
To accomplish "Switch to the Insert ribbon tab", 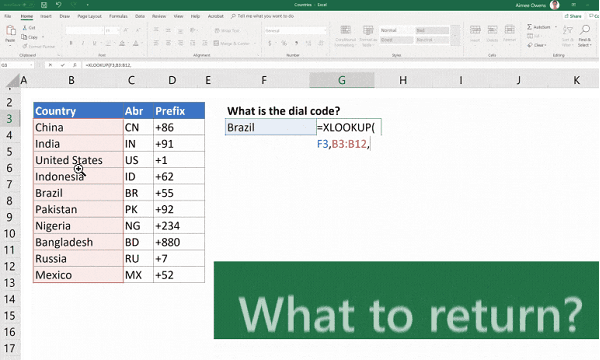I will click(46, 16).
